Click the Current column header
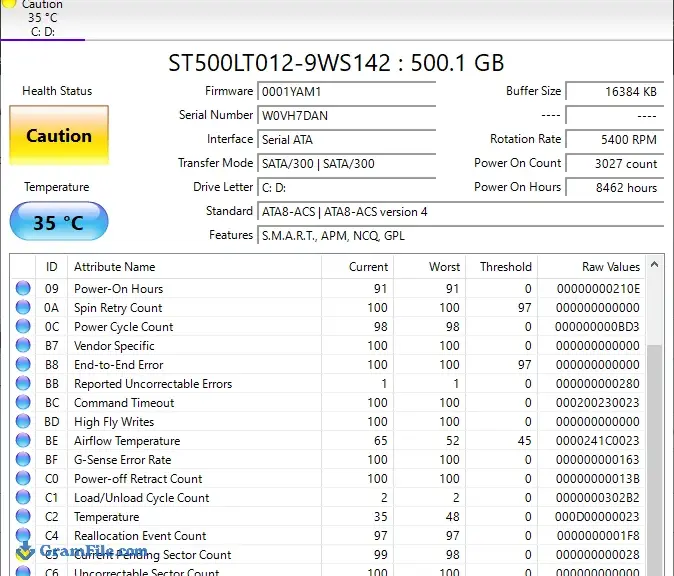This screenshot has width=674, height=576. tap(357, 267)
